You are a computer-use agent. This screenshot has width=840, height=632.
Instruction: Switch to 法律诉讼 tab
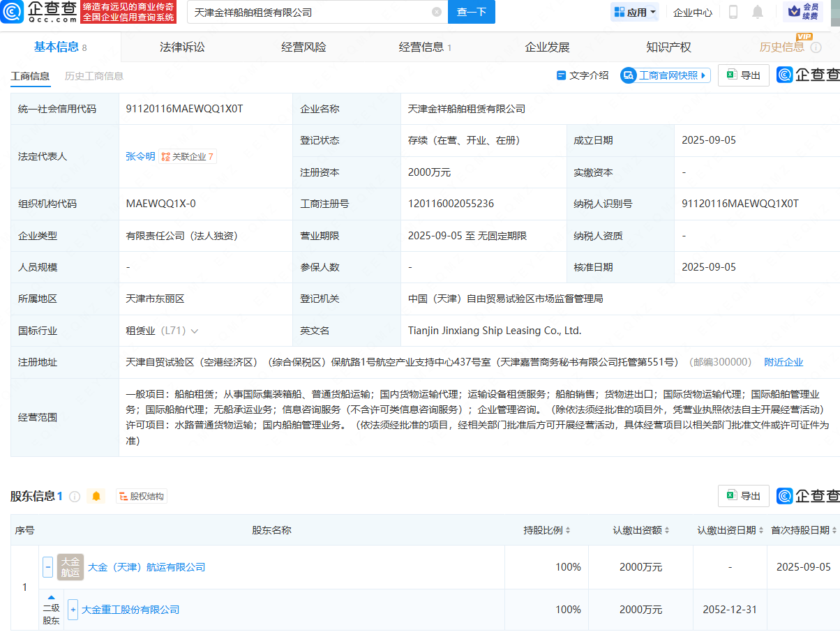tap(182, 47)
